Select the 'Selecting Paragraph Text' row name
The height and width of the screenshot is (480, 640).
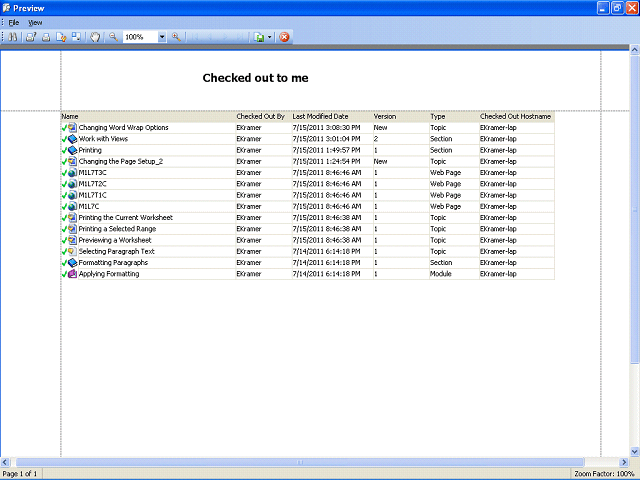pos(116,251)
